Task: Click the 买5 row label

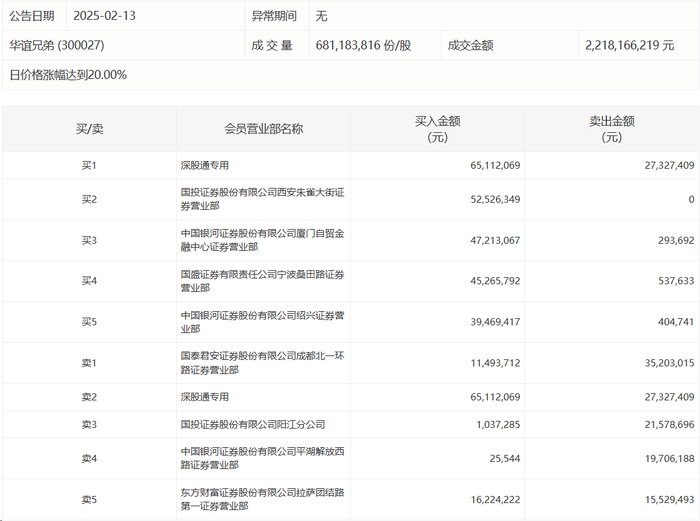Action: (89, 322)
